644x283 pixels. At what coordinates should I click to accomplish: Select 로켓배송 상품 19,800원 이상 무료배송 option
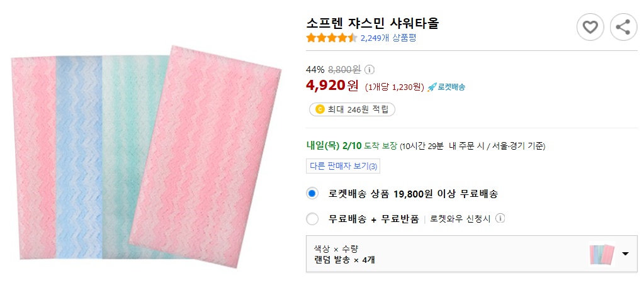312,194
